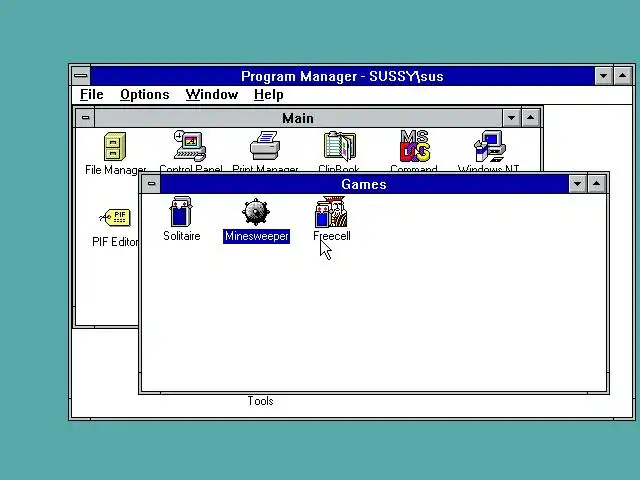The image size is (640, 480).
Task: Maximize the Games group window
Action: [597, 184]
